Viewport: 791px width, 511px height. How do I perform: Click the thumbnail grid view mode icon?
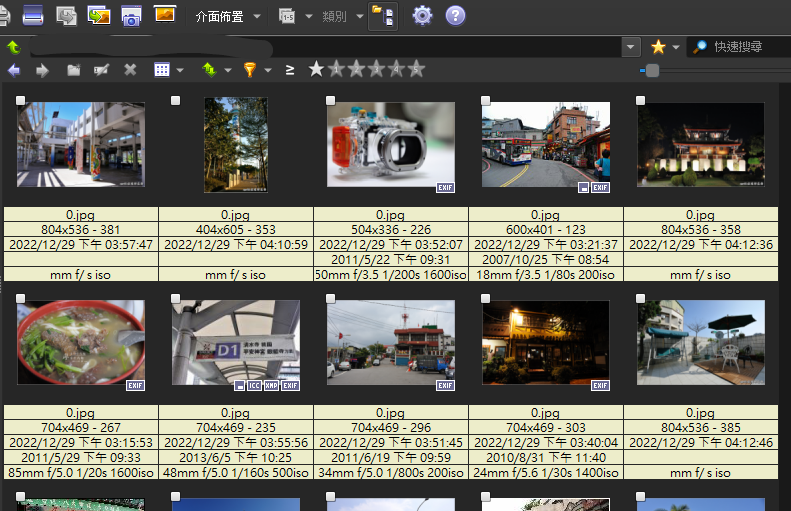click(x=162, y=70)
